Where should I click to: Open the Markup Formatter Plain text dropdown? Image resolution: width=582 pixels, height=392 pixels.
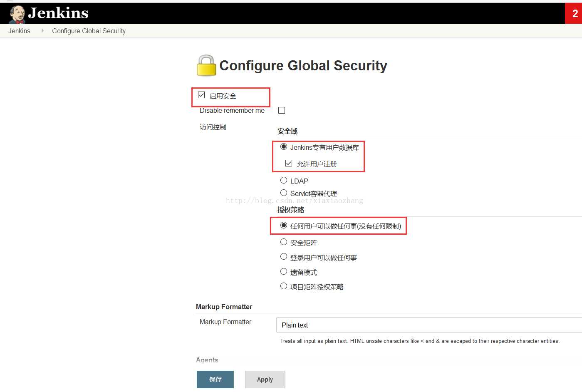click(429, 325)
